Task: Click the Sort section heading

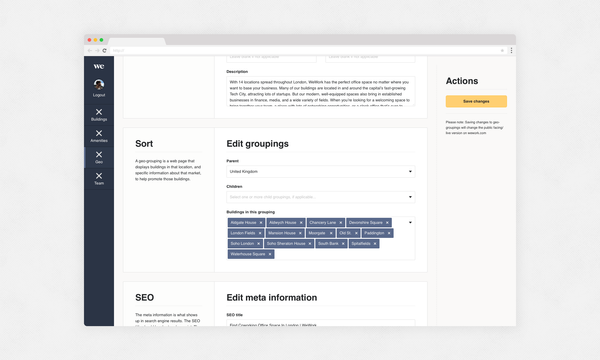Action: tap(144, 144)
